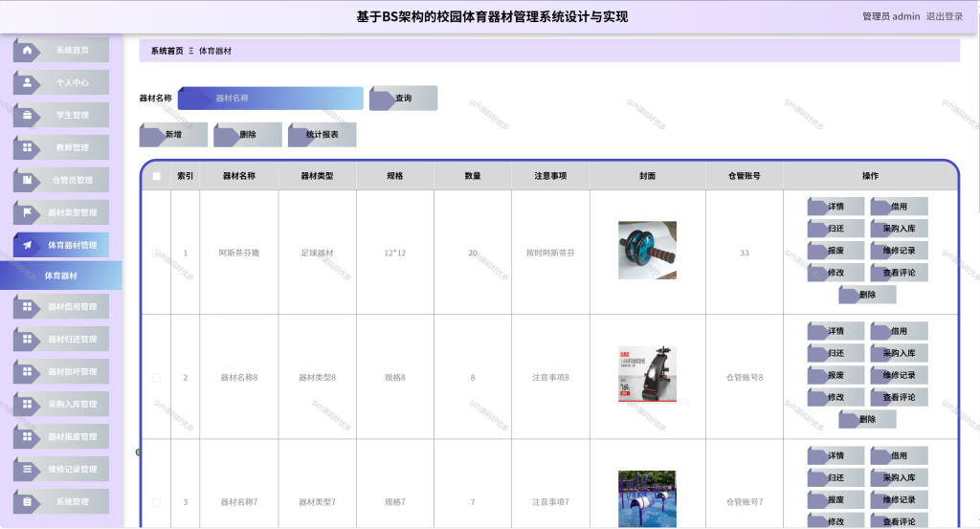Viewport: 980px width, 529px height.
Task: Click the 按时阿斯蒂芬 notes cell
Action: coord(550,253)
